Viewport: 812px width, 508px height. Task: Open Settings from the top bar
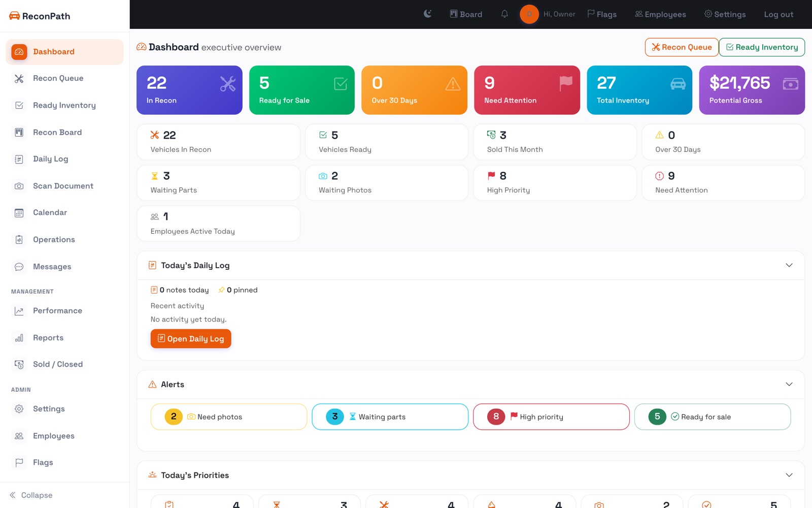(x=725, y=14)
